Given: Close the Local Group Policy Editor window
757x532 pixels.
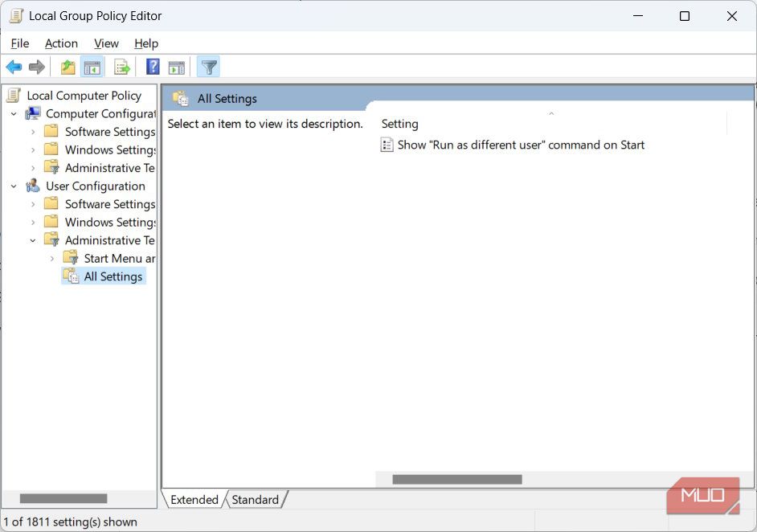Looking at the screenshot, I should (x=732, y=16).
